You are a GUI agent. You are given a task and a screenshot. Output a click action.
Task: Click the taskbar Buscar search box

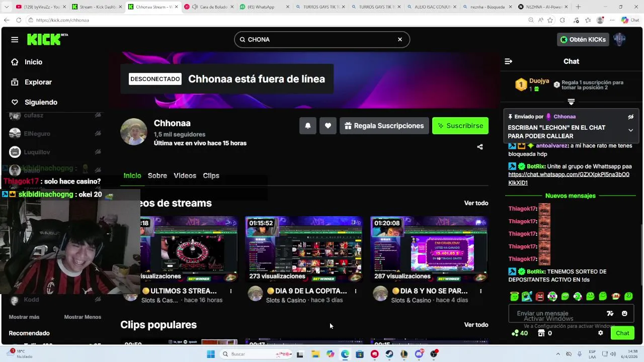coord(255,354)
